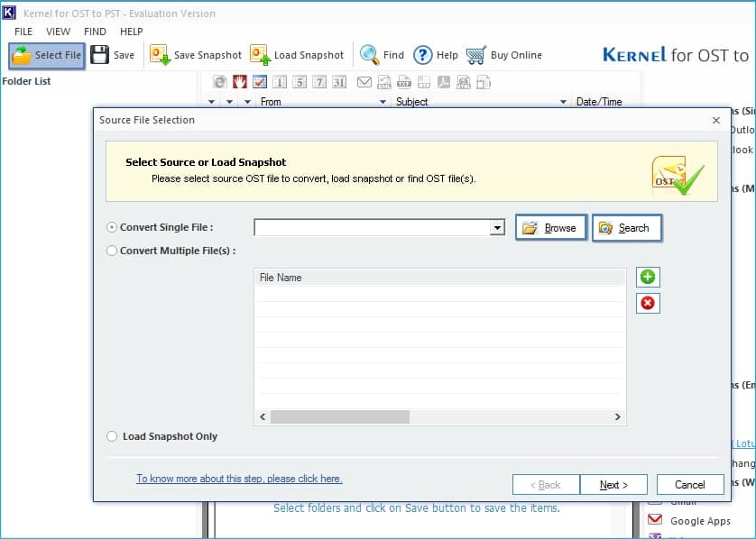Click the arrow immediately before From header
Viewport: 756px width, 539px height.
pos(248,102)
